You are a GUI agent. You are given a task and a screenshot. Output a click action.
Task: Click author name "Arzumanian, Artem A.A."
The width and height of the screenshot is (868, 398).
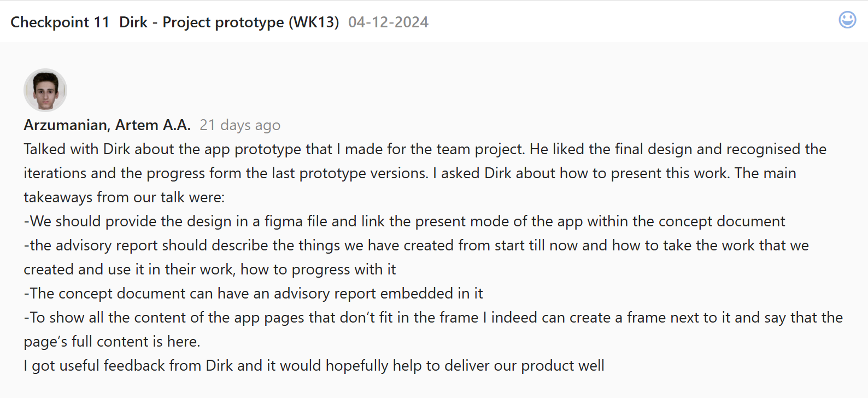click(107, 125)
